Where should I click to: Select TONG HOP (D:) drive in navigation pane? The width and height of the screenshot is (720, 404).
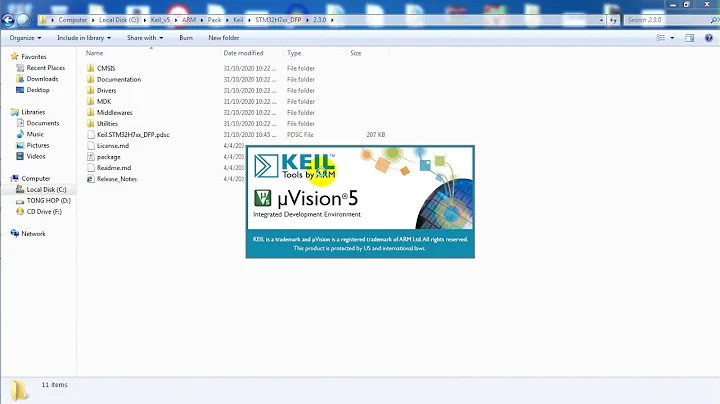(48, 200)
